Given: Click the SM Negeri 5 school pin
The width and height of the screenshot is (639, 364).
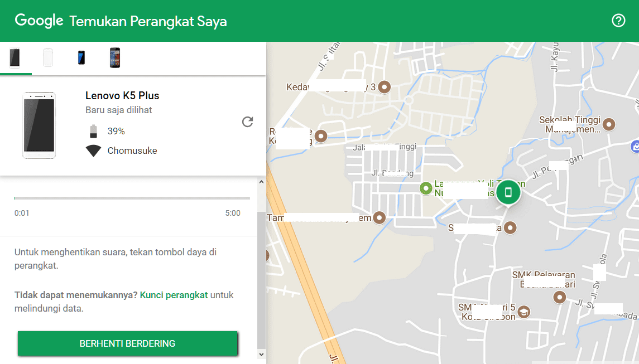Looking at the screenshot, I should tap(523, 312).
